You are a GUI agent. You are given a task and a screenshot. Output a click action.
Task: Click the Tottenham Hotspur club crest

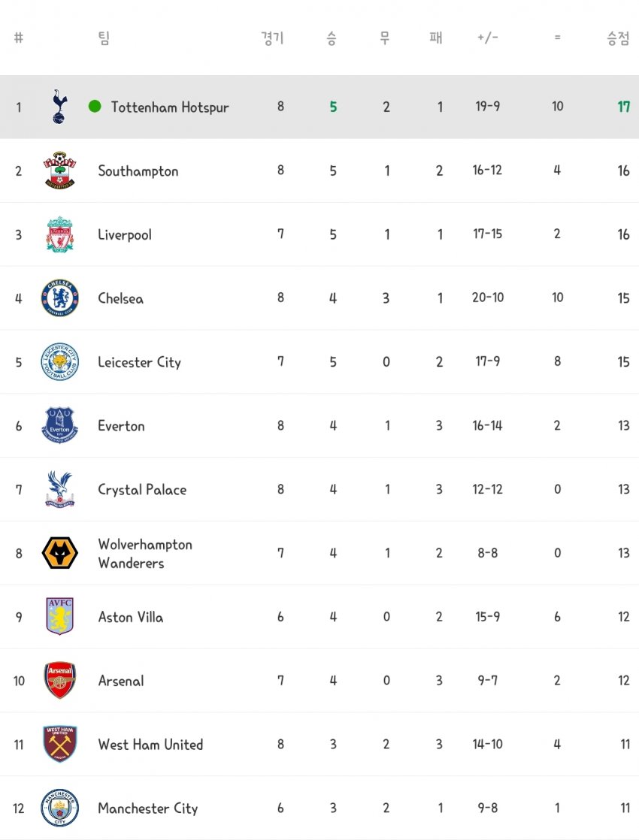pos(59,107)
